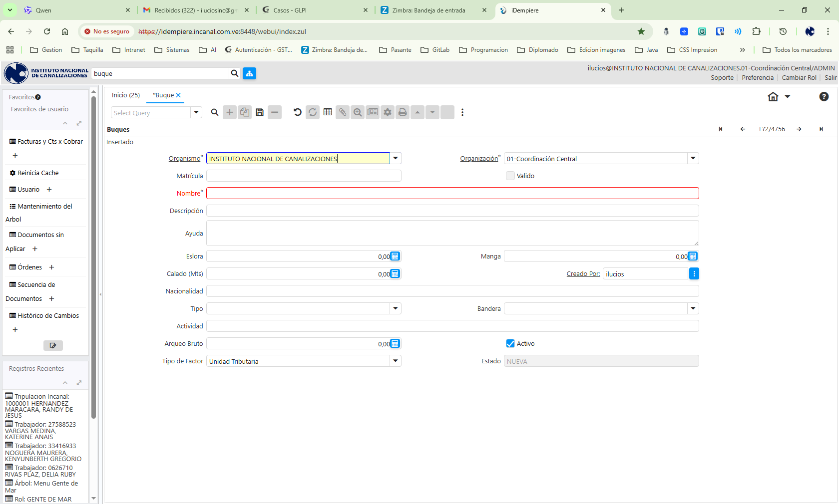Open the Find record magnifier

(x=215, y=112)
